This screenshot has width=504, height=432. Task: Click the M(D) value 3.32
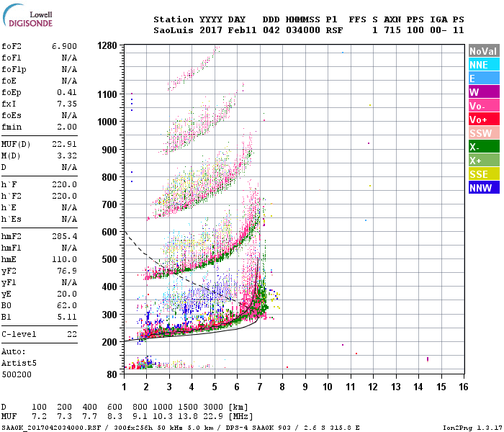(x=67, y=156)
